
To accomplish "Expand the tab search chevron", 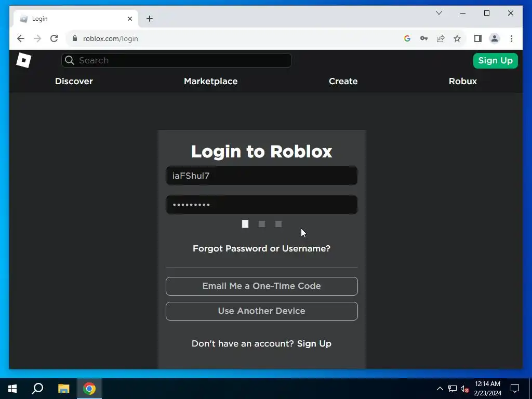I will coord(438,13).
